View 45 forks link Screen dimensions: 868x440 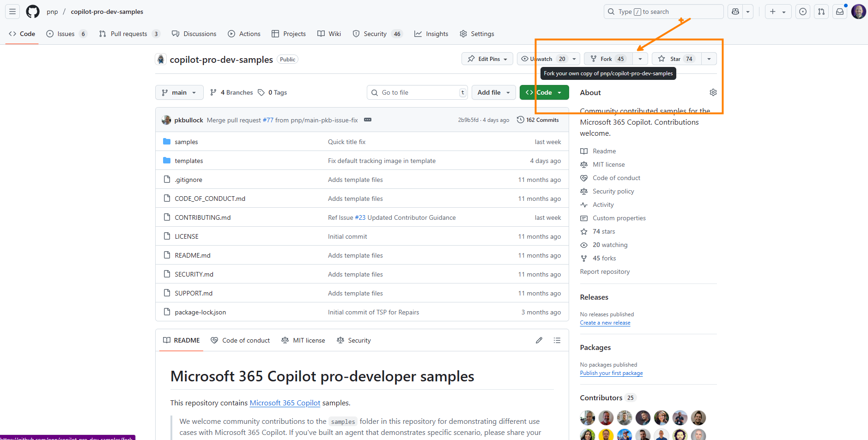pos(604,258)
